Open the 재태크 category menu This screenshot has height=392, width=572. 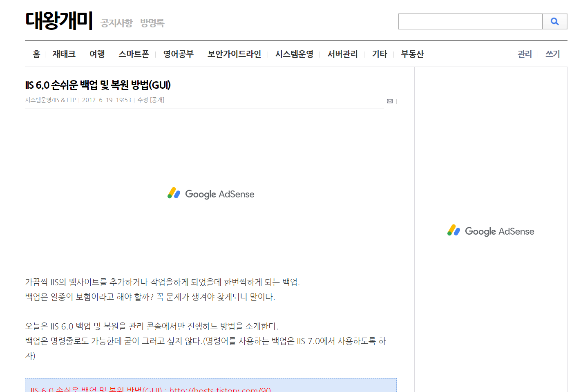(x=64, y=54)
